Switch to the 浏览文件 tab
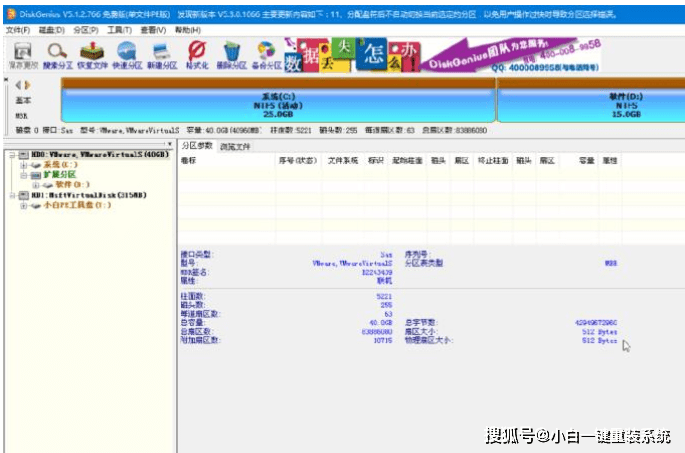 pos(235,146)
